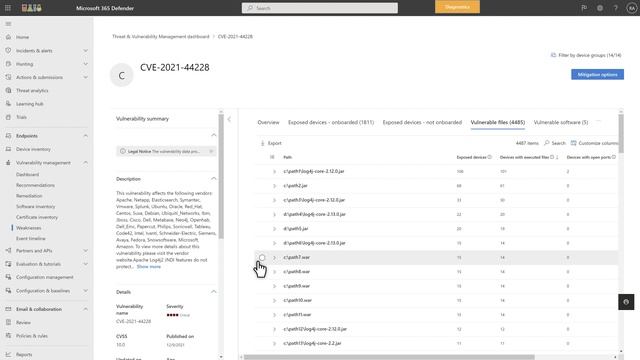The height and width of the screenshot is (360, 640).
Task: Click the Vulnerability management icon
Action: (8, 162)
